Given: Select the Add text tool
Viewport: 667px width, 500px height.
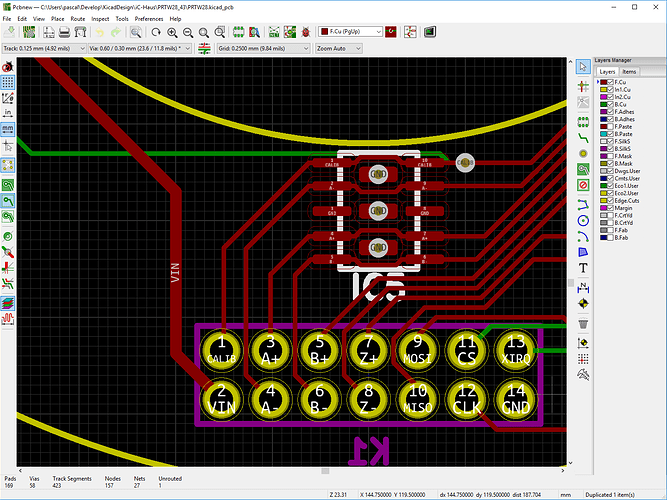Looking at the screenshot, I should tap(583, 268).
